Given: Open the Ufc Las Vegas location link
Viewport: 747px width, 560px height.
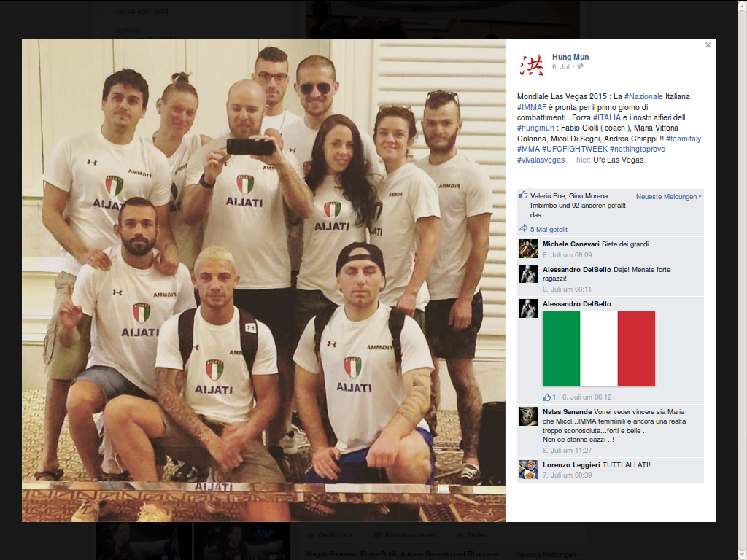Looking at the screenshot, I should pyautogui.click(x=619, y=160).
